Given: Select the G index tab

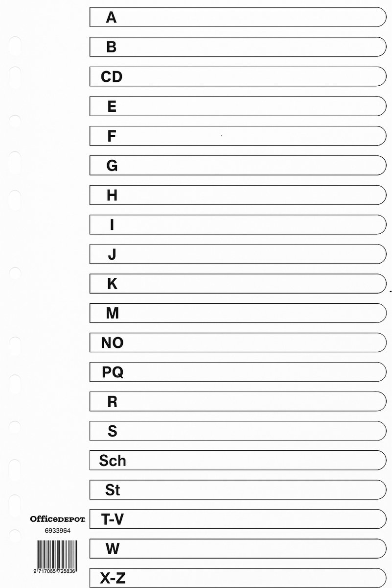Looking at the screenshot, I should (x=238, y=165).
